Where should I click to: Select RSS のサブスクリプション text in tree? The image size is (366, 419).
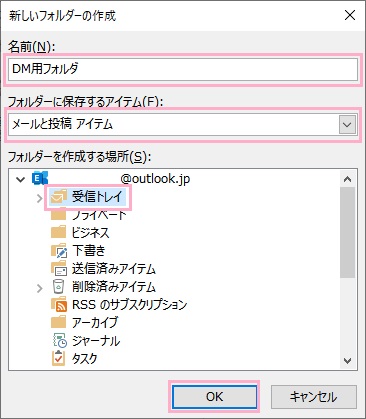[129, 305]
